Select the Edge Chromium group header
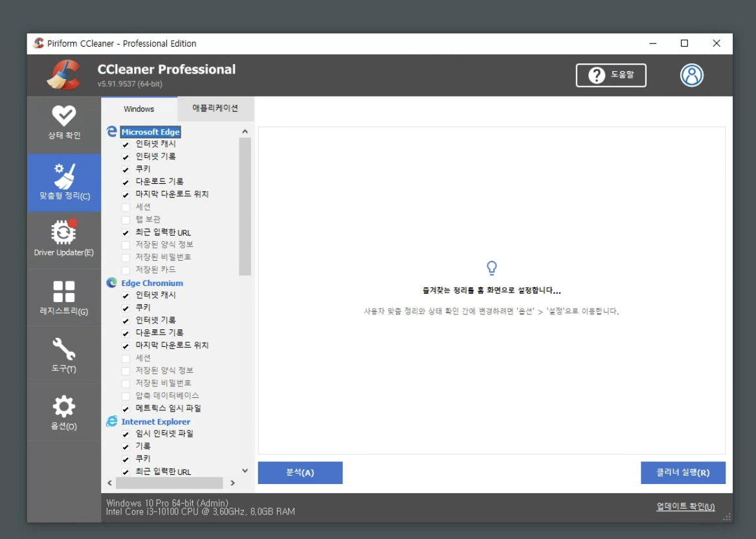 pos(152,283)
